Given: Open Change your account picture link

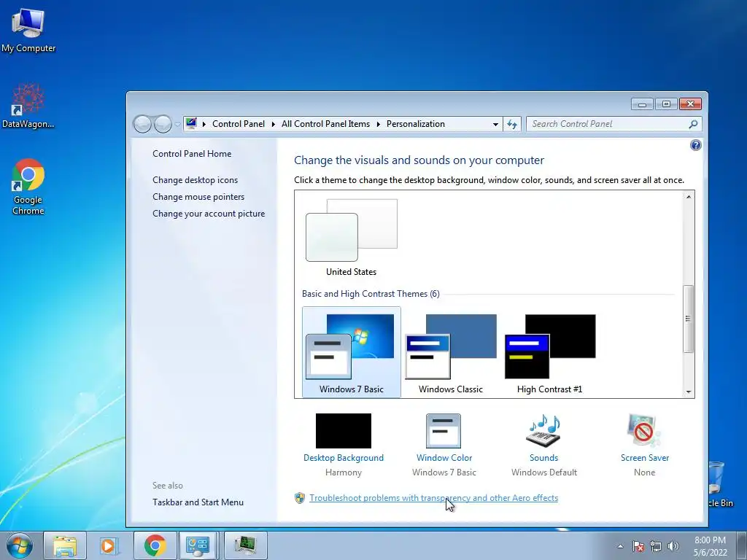Looking at the screenshot, I should coord(209,214).
